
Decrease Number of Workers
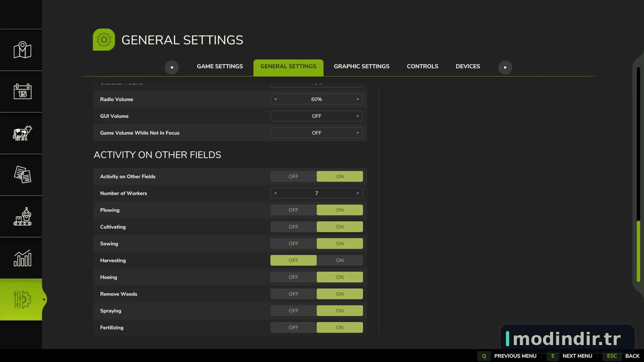pos(275,193)
